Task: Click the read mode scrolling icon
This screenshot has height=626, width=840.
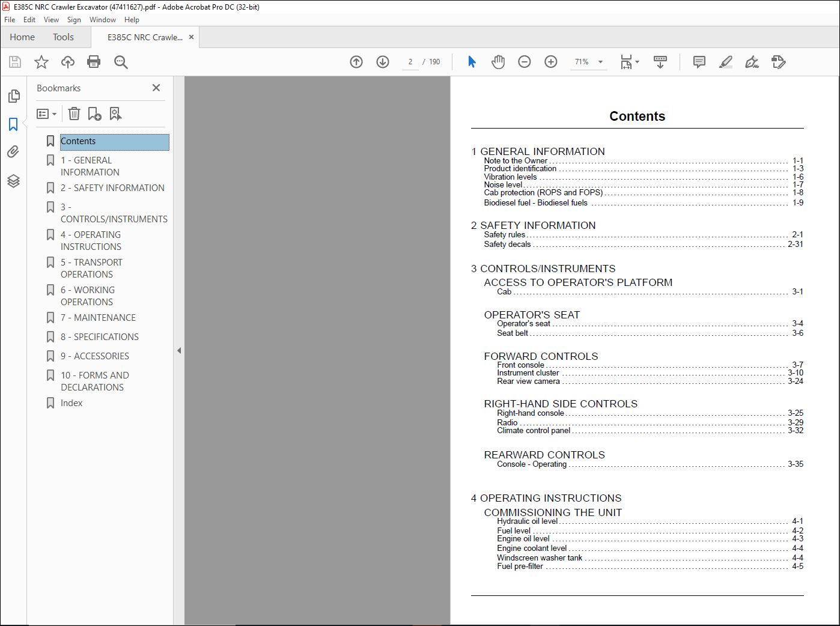Action: [x=660, y=62]
